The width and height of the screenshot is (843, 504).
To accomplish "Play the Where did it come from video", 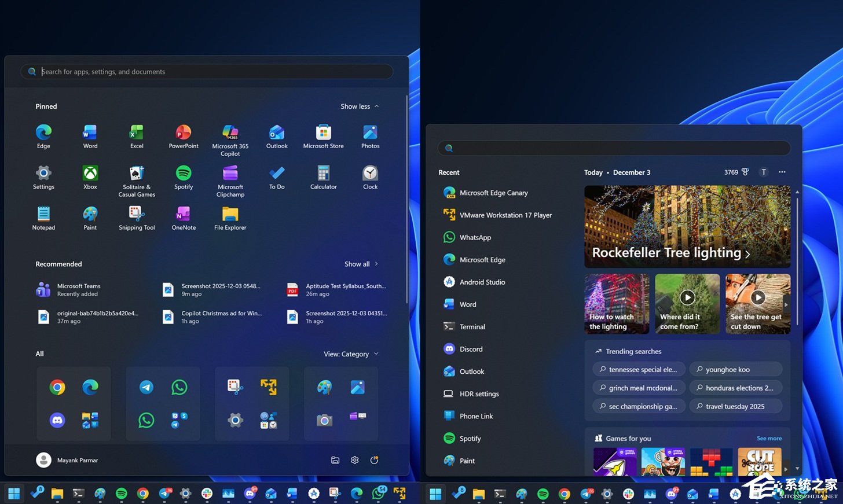I will [687, 297].
